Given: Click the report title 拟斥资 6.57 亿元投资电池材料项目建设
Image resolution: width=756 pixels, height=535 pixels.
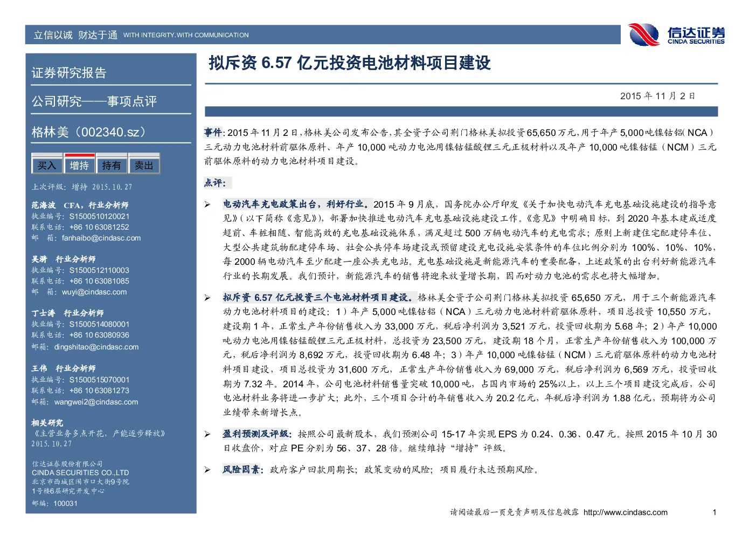Looking at the screenshot, I should coord(350,63).
